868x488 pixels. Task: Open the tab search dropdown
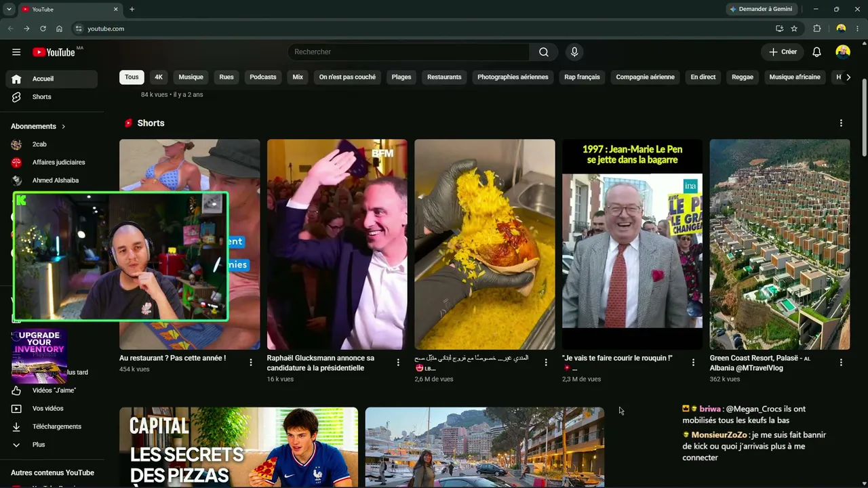(x=9, y=9)
